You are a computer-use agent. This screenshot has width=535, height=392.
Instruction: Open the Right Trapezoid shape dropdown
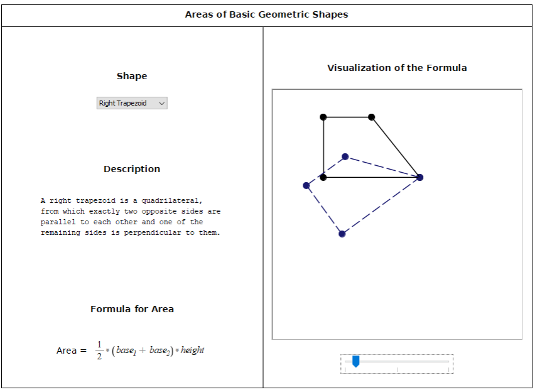pyautogui.click(x=131, y=103)
